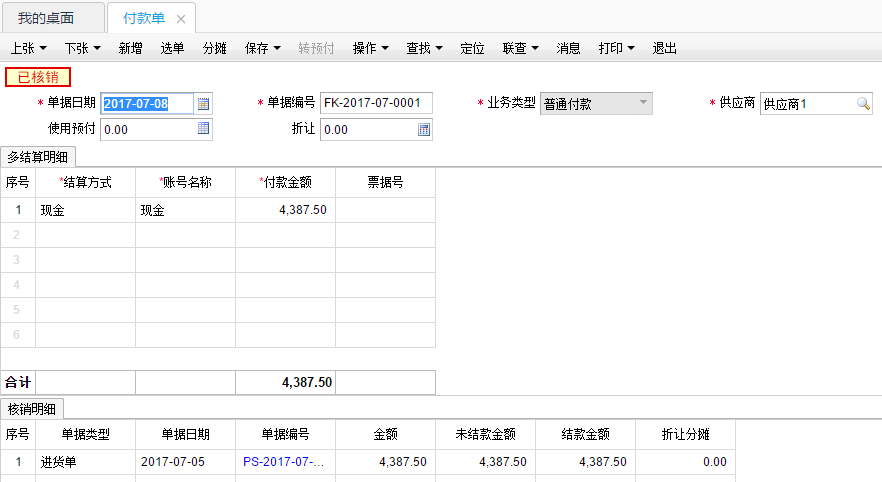
Task: Open the 下张 dropdown menu
Action: (82, 48)
